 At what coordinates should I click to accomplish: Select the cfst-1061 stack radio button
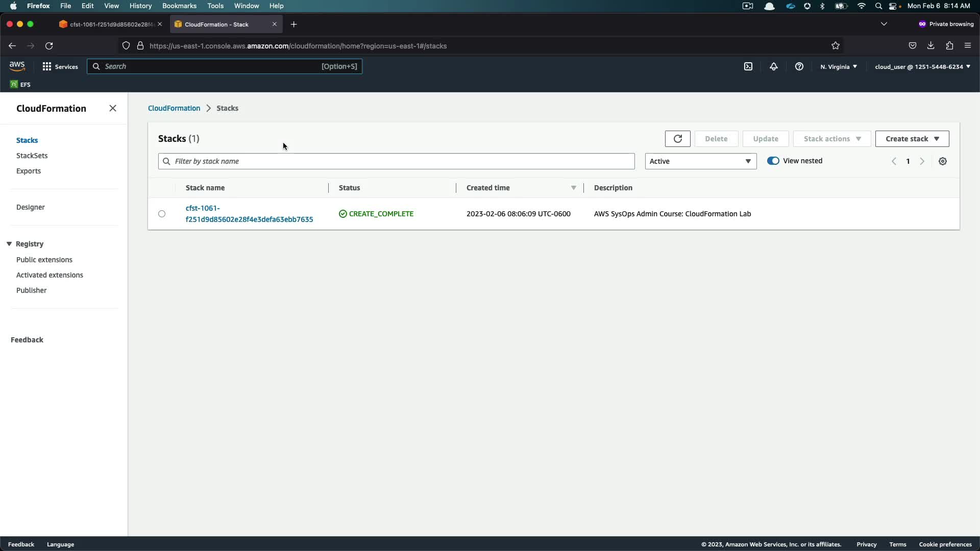pyautogui.click(x=162, y=214)
